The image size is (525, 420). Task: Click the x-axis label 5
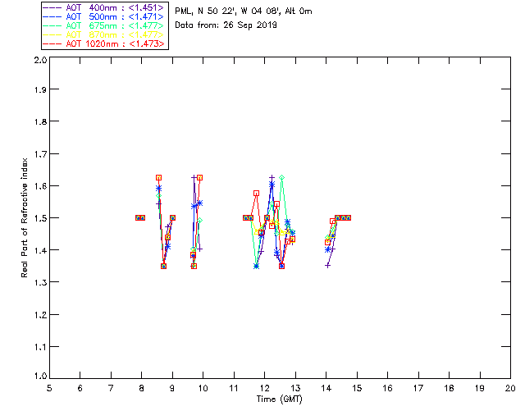49,388
